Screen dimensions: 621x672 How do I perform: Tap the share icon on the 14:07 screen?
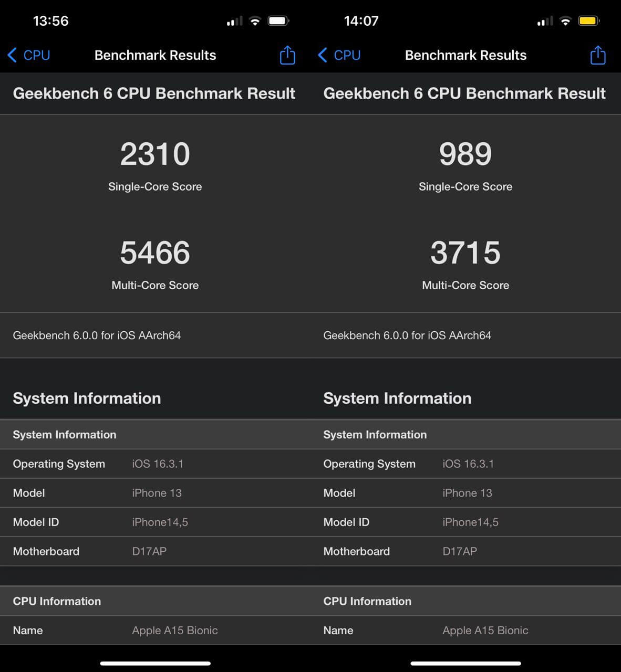(597, 55)
